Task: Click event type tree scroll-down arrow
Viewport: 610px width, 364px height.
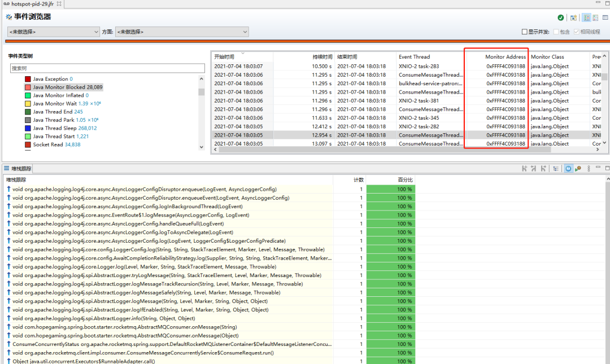Action: [x=201, y=147]
